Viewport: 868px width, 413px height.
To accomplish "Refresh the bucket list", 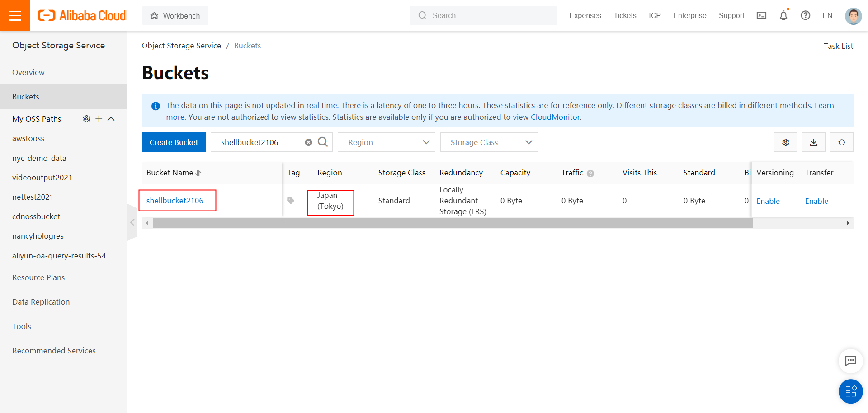I will coord(842,142).
